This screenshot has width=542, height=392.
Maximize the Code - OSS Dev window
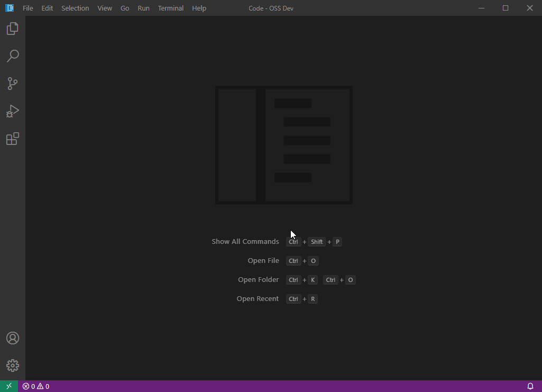click(506, 7)
